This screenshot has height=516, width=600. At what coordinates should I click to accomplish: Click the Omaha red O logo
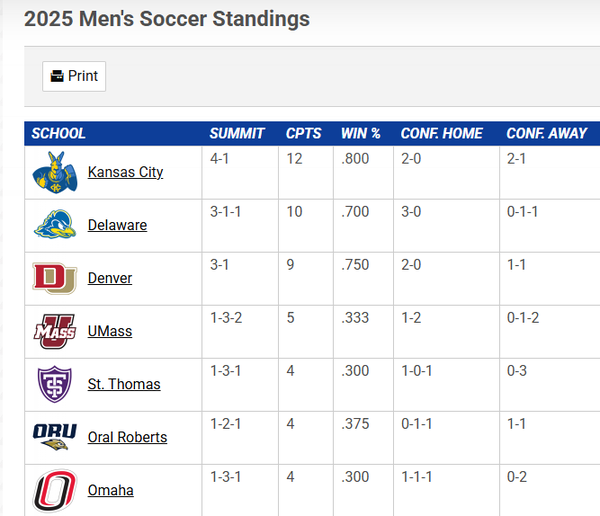55,490
